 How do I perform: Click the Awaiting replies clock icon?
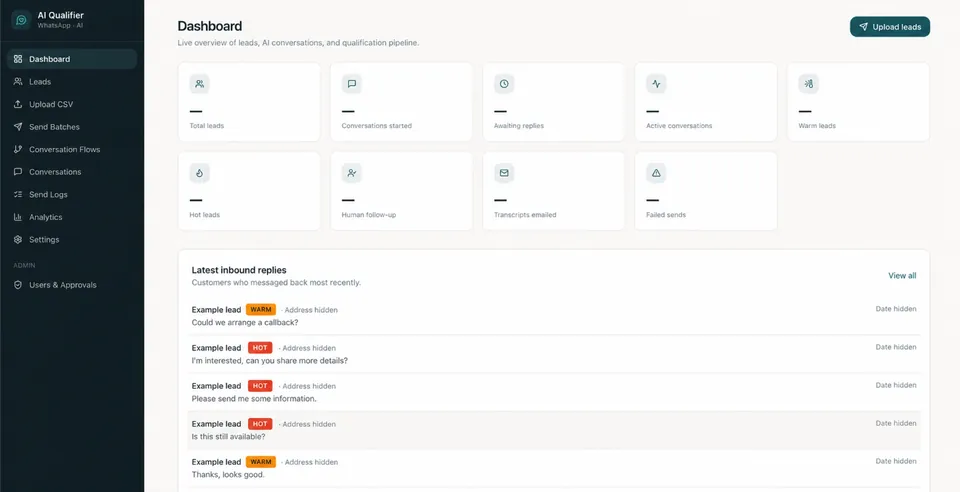point(504,84)
